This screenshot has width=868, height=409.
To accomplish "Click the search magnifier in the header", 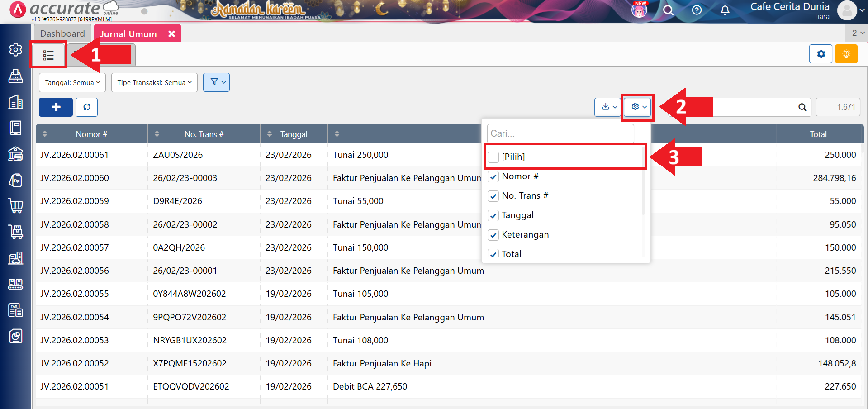I will 668,10.
